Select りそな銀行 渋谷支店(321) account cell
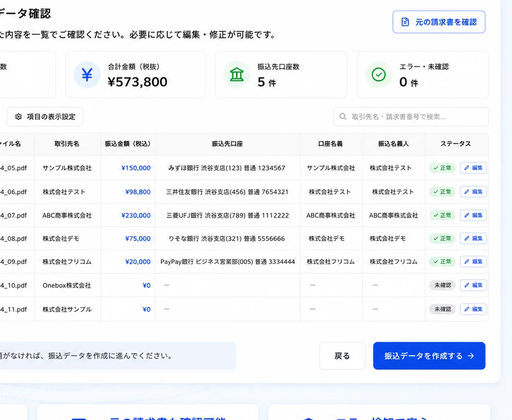This screenshot has height=420, width=512. point(227,238)
